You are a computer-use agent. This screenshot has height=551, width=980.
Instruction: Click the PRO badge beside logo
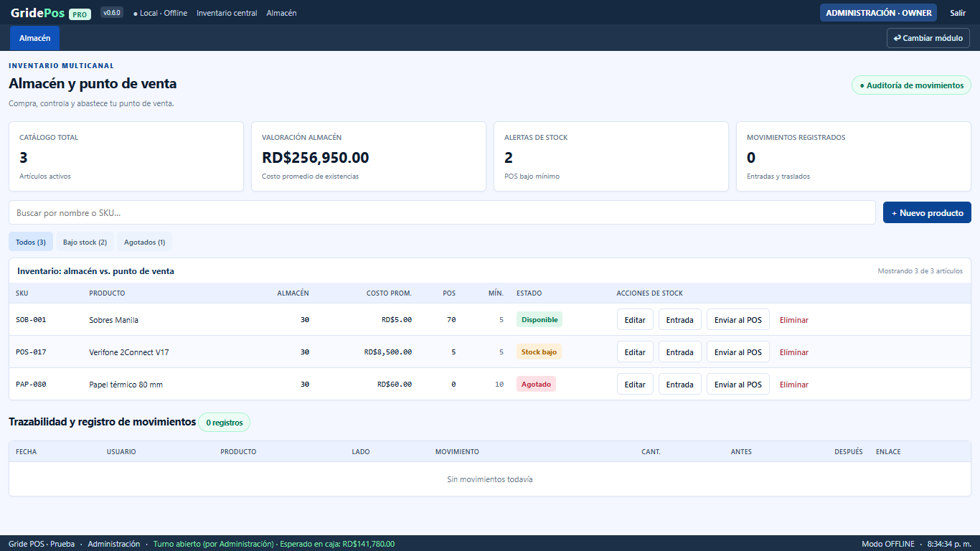pyautogui.click(x=80, y=14)
